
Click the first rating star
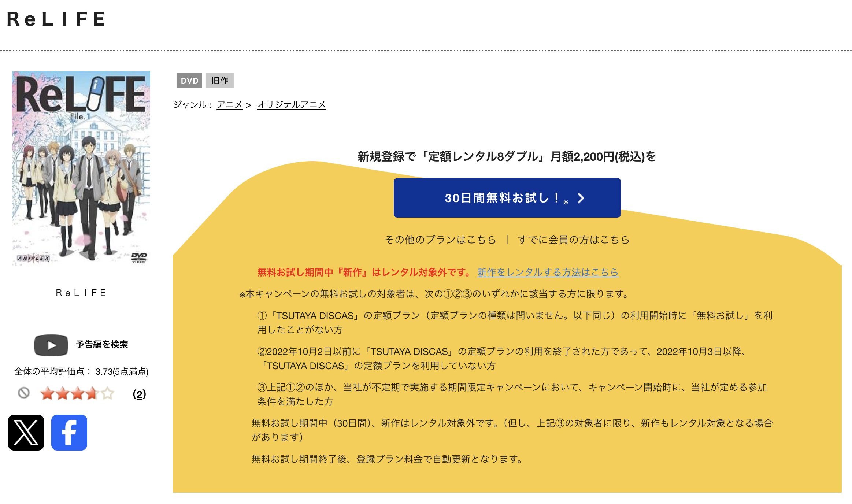(x=48, y=393)
